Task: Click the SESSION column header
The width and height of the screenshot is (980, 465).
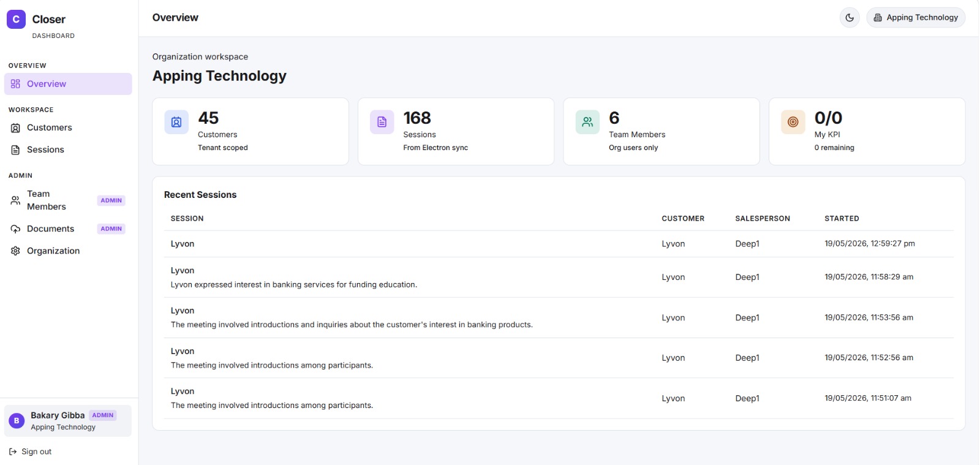Action: (x=187, y=219)
